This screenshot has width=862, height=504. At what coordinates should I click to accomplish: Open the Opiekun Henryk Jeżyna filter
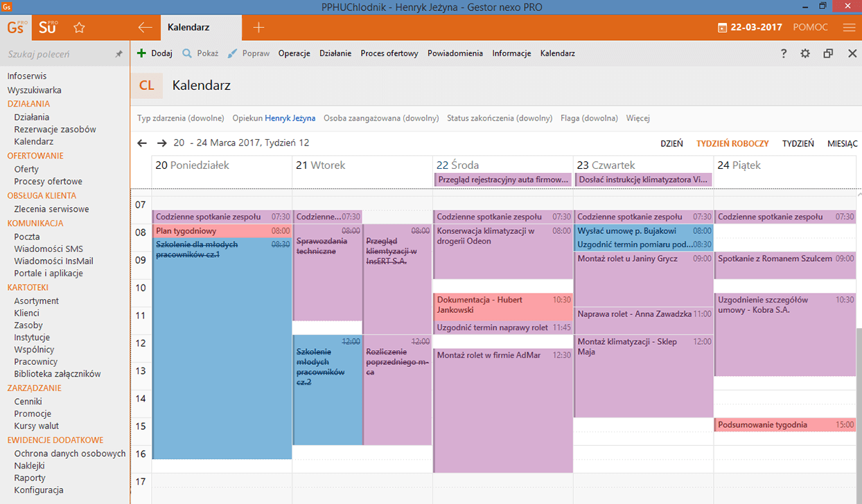coord(274,118)
